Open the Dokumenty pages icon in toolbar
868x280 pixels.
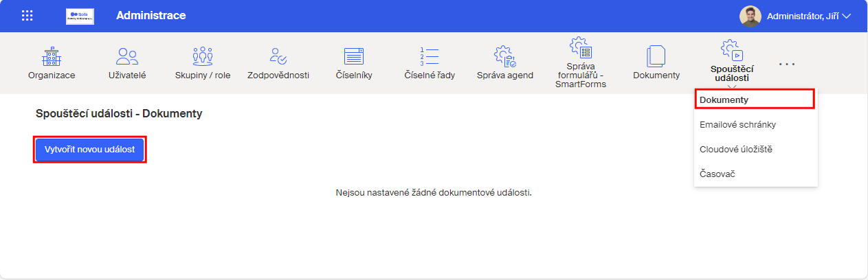pos(656,56)
